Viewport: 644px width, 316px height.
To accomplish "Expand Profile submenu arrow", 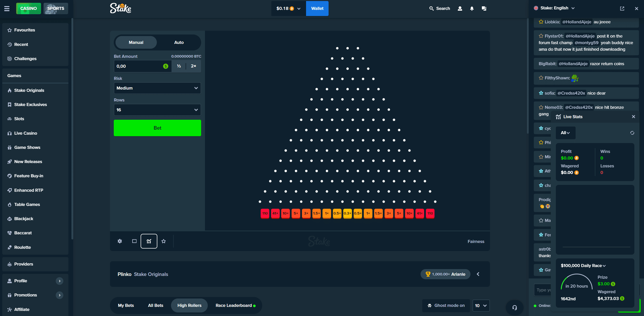I will (x=60, y=281).
